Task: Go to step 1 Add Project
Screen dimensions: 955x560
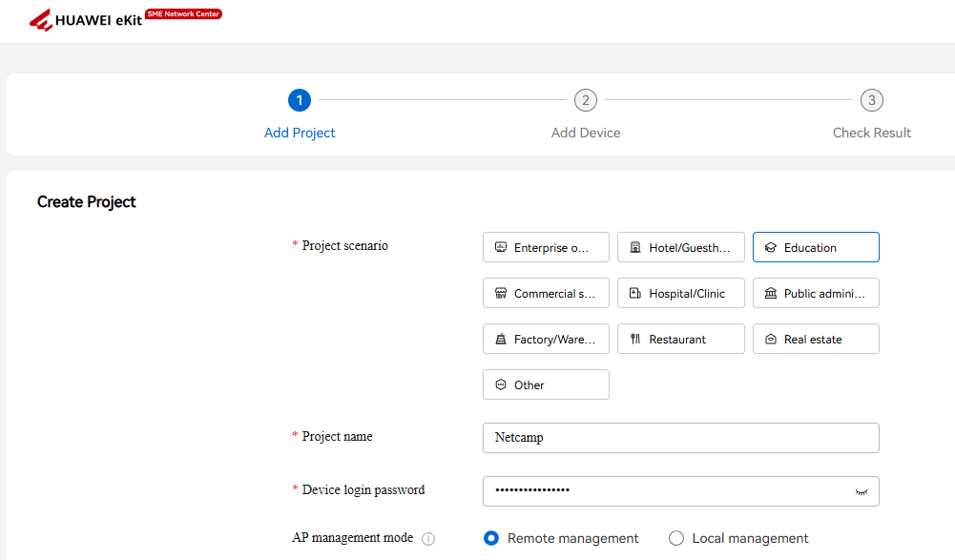Action: click(300, 100)
